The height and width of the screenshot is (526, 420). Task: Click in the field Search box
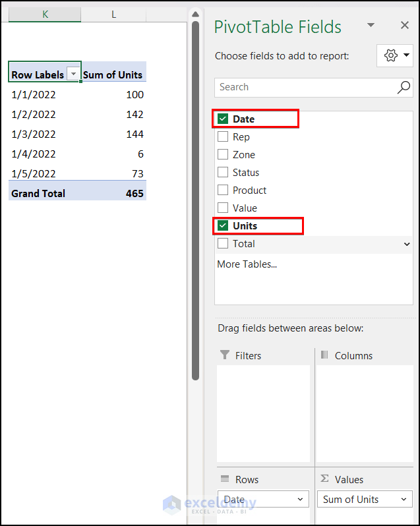point(303,87)
